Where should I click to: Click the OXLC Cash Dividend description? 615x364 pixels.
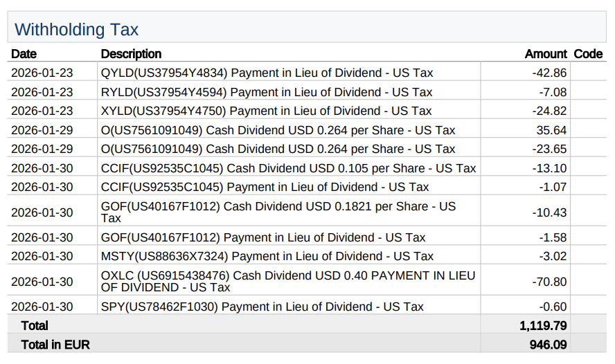(x=288, y=281)
